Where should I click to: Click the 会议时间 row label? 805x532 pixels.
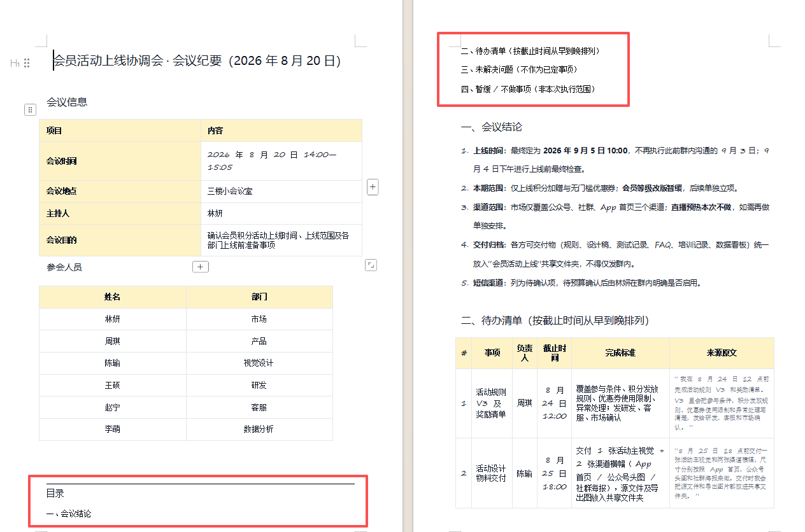click(120, 161)
